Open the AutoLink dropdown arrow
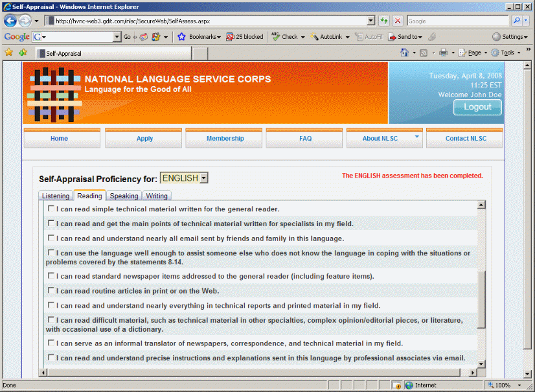This screenshot has width=535, height=392. [x=347, y=37]
